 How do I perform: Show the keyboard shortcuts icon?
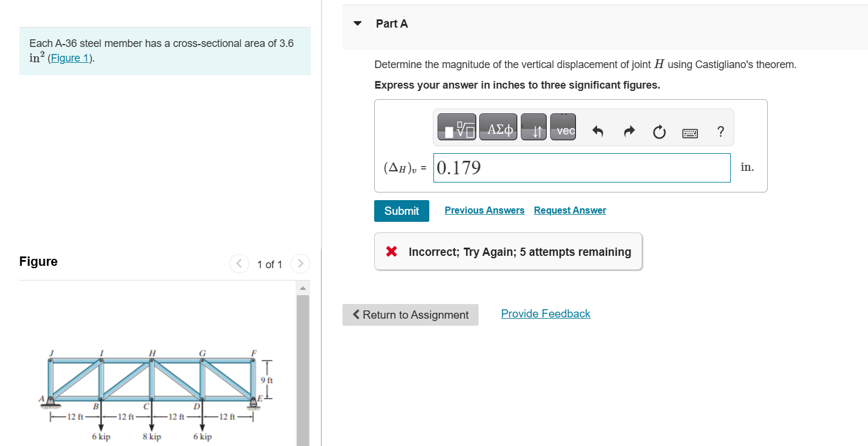click(x=690, y=133)
